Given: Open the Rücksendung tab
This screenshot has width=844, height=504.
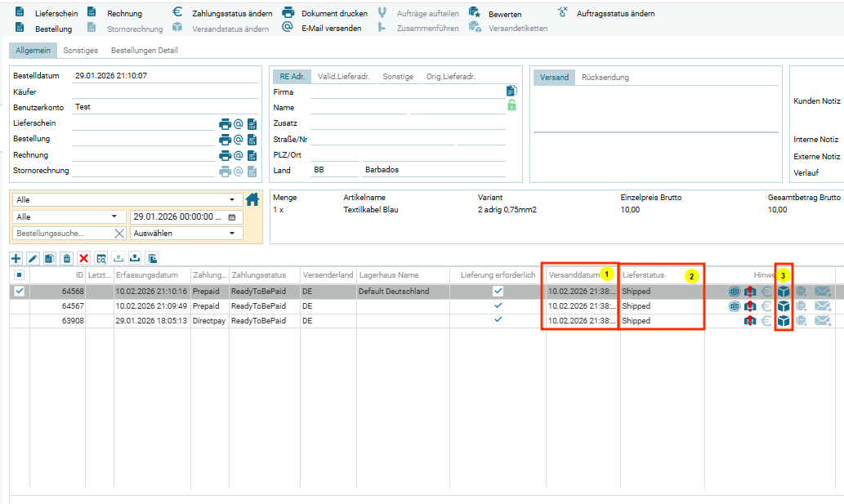Looking at the screenshot, I should [604, 78].
